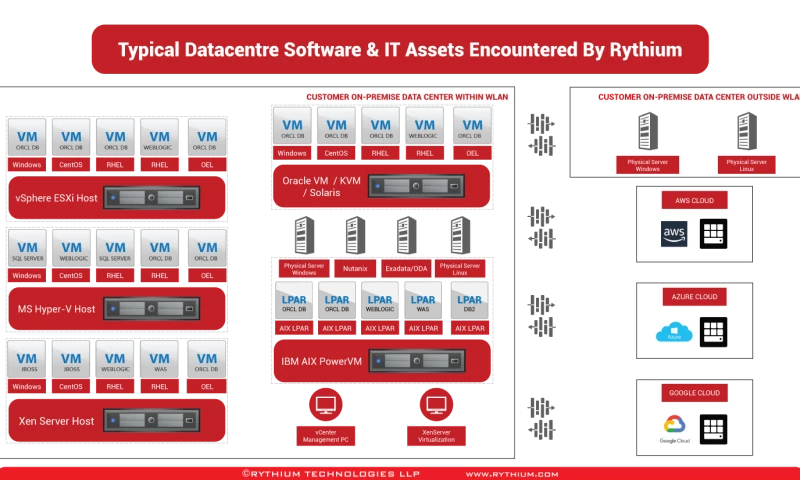The height and width of the screenshot is (480, 800).
Task: Select the server tower icon above Nutanix
Action: (x=355, y=236)
